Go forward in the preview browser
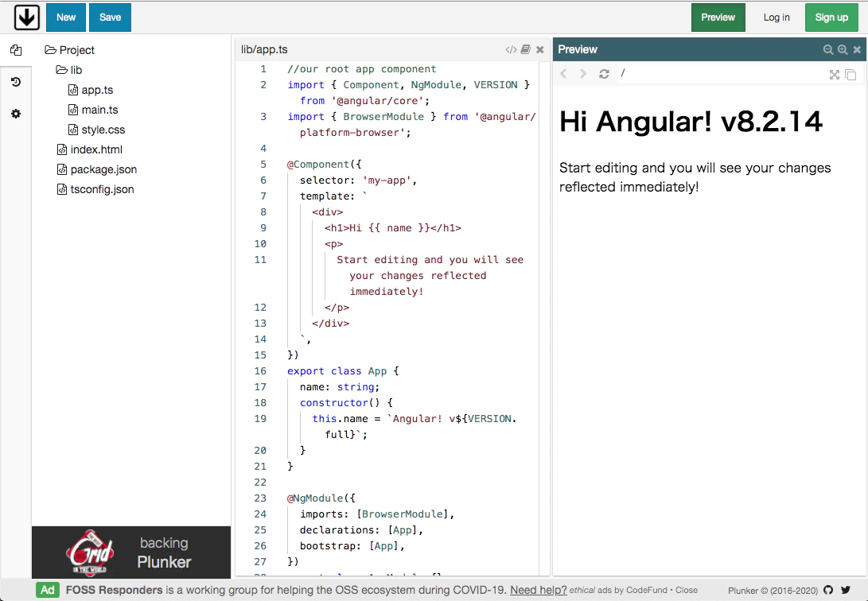The image size is (868, 601). (x=583, y=74)
